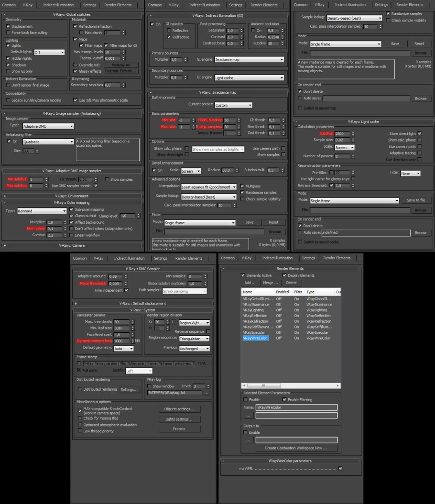Click spinner arrows next to Noise threshold
The image size is (435, 504).
tap(126, 283)
